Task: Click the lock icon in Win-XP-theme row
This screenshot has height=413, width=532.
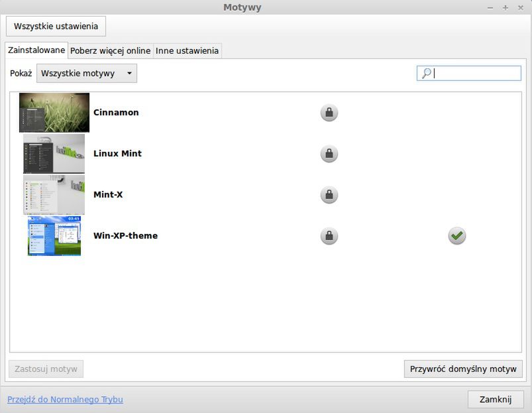Action: click(x=329, y=235)
